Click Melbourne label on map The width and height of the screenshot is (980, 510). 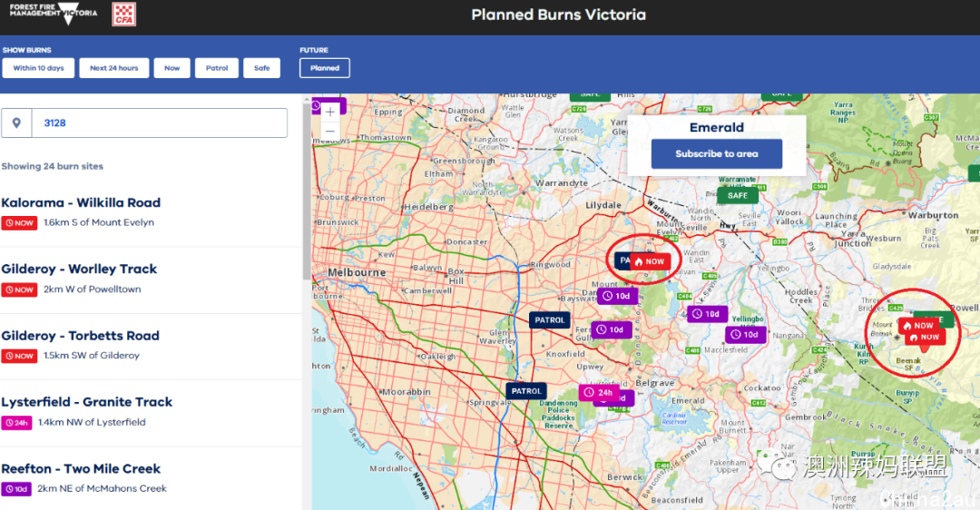point(357,272)
